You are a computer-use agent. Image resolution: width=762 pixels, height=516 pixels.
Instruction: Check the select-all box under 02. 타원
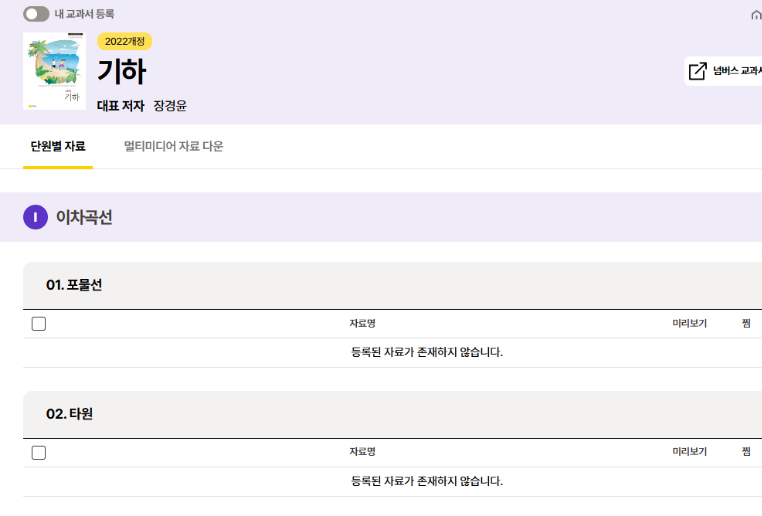(39, 453)
